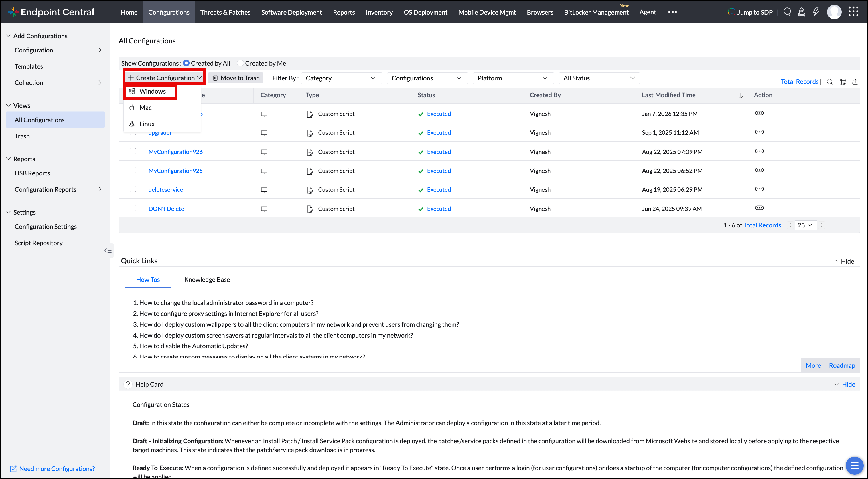Click the export upload icon above table
868x479 pixels.
[855, 82]
